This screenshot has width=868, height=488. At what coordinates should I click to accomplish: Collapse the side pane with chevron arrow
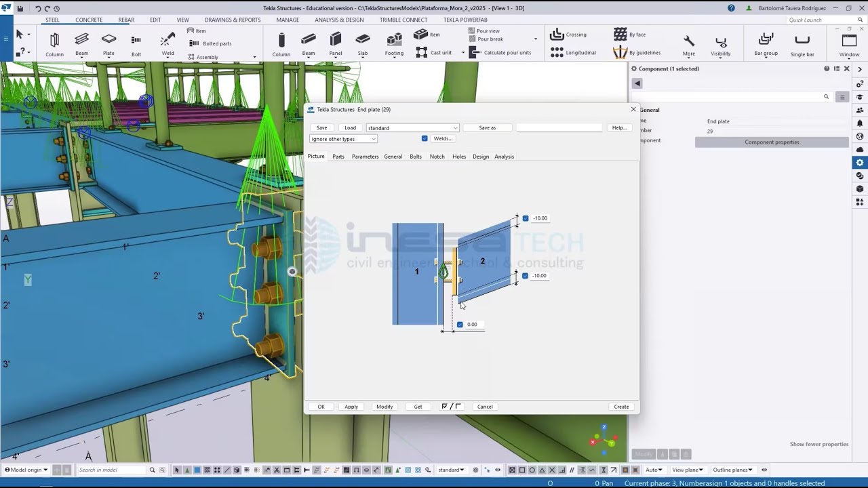click(x=860, y=69)
